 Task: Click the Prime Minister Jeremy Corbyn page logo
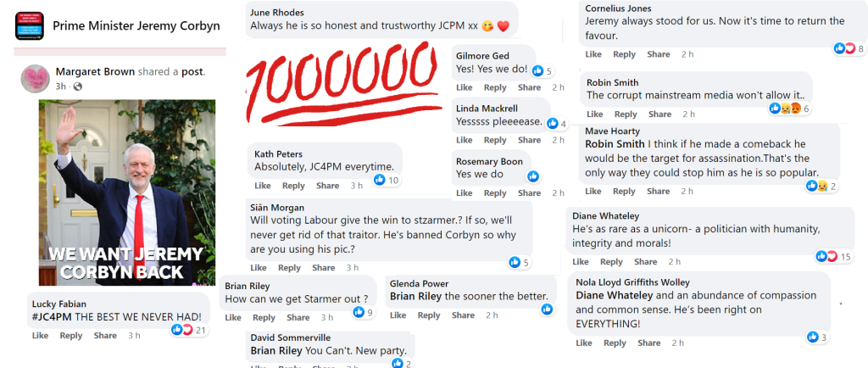click(29, 26)
